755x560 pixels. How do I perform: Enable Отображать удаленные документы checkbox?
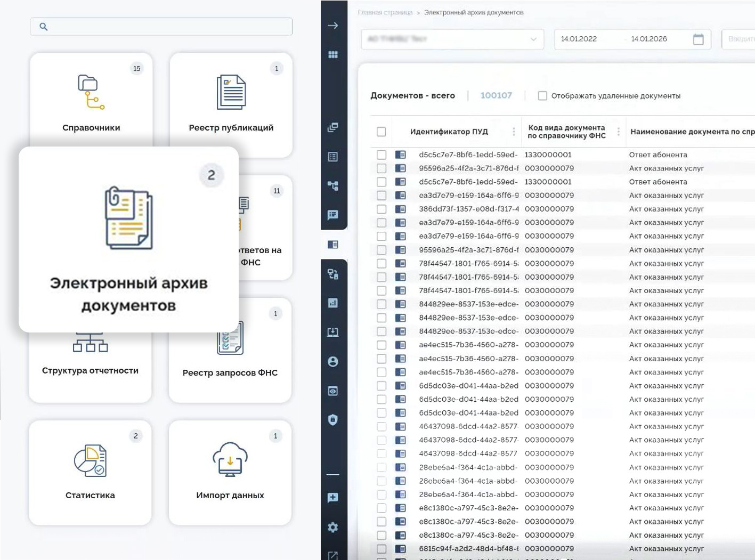point(542,96)
